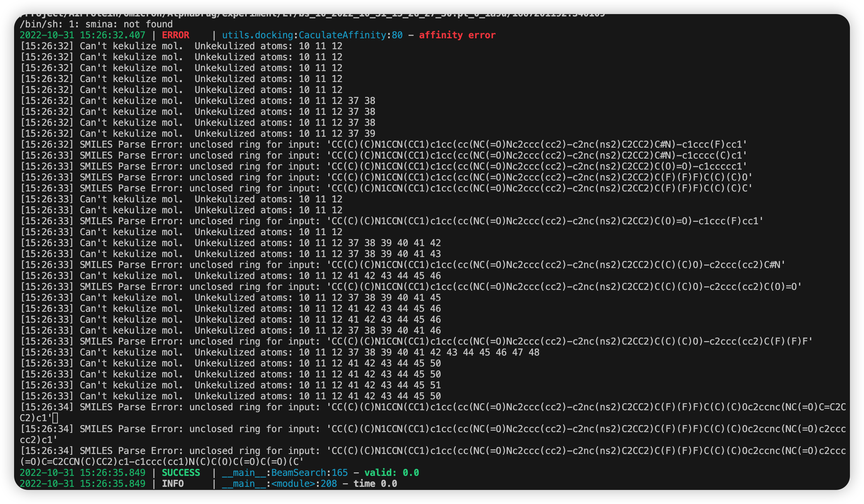Image resolution: width=864 pixels, height=504 pixels.
Task: Select the green SUCCESS log label
Action: [181, 472]
